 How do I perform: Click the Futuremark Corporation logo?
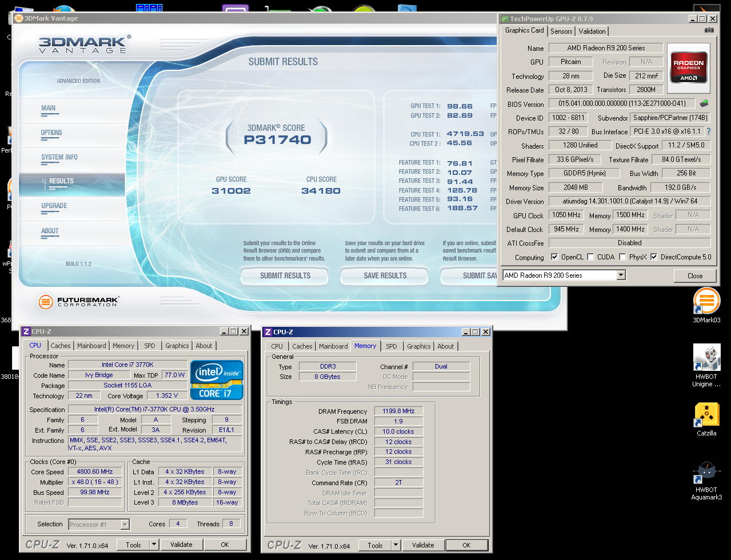pos(79,302)
